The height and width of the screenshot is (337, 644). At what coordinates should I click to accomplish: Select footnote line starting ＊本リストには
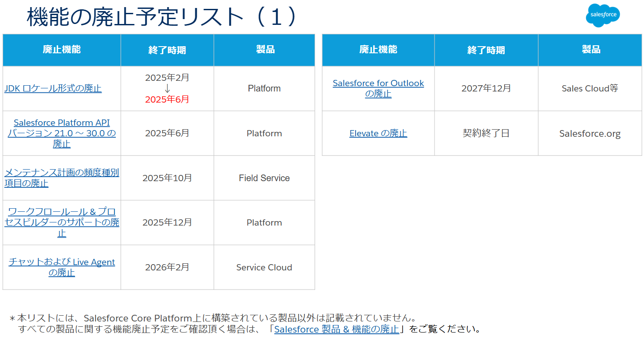[213, 318]
